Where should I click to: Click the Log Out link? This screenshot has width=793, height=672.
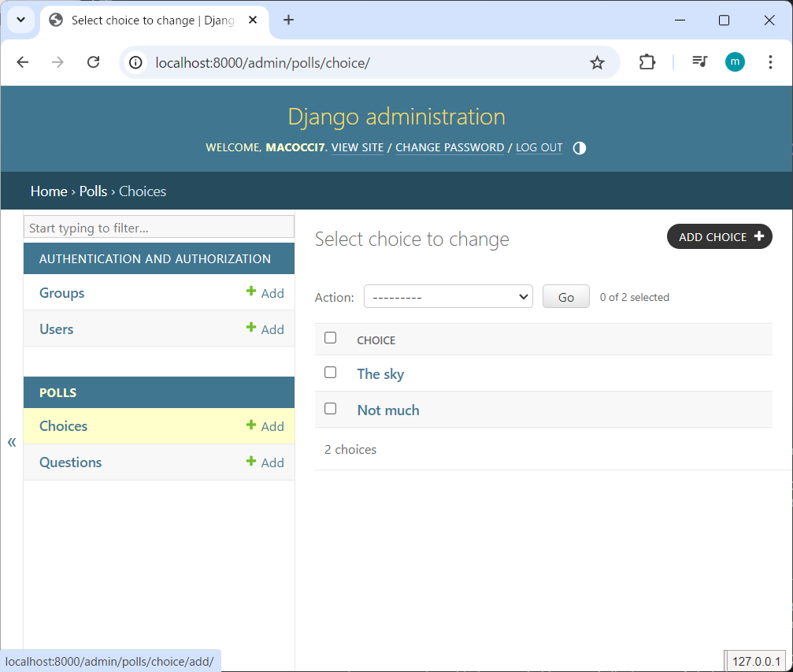click(539, 148)
